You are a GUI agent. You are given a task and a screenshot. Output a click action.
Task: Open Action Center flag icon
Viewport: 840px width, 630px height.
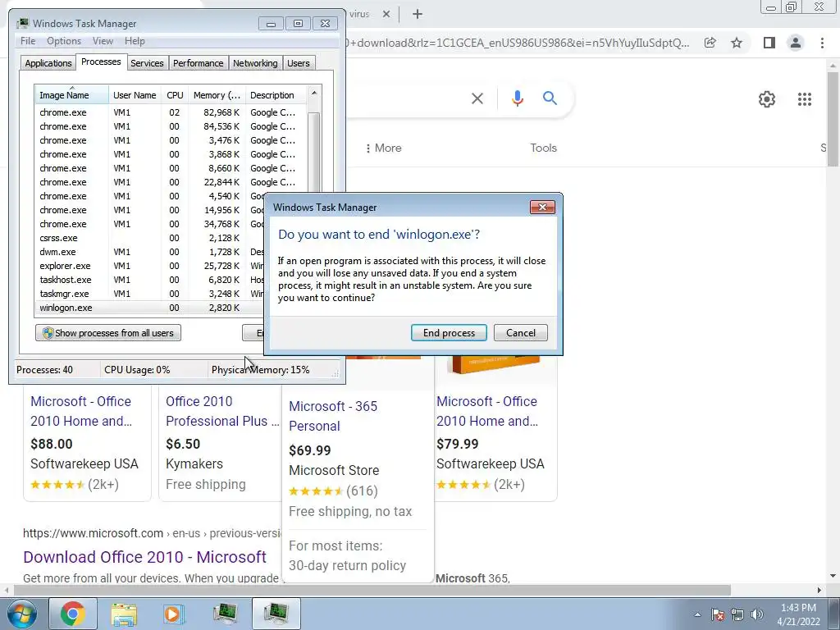coord(717,614)
